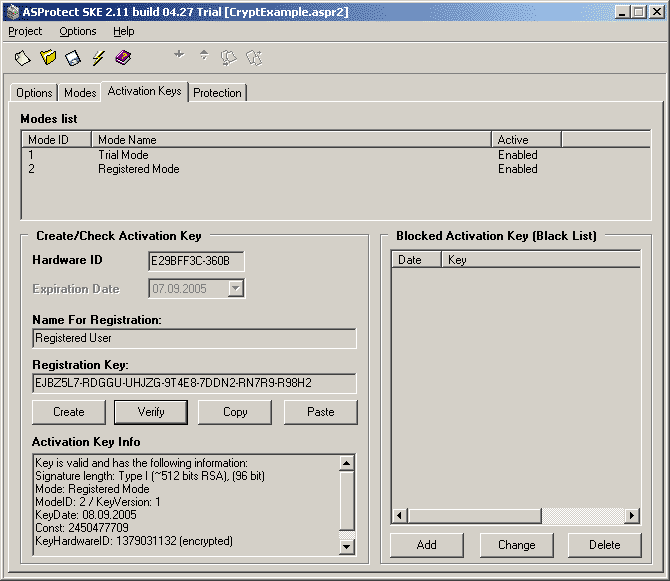The width and height of the screenshot is (670, 581).
Task: Click the Name For Registration field
Action: point(194,338)
